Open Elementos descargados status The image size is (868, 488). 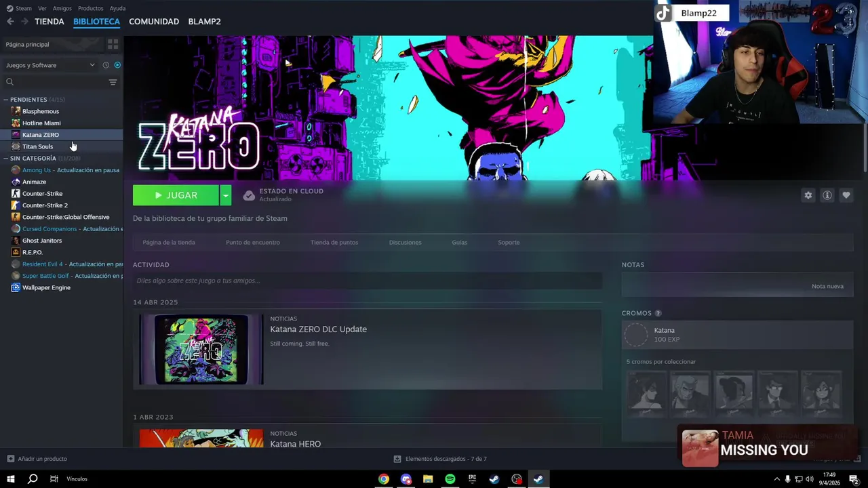coord(446,459)
